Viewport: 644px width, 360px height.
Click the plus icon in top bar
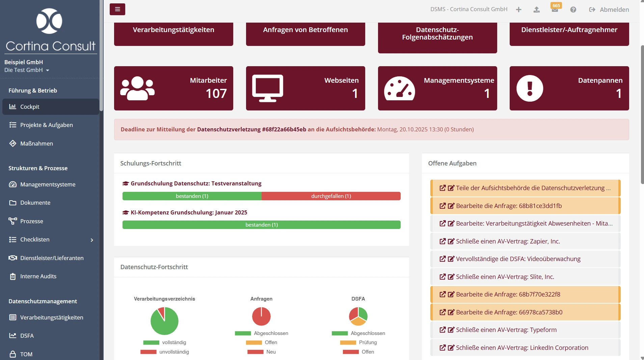coord(518,10)
